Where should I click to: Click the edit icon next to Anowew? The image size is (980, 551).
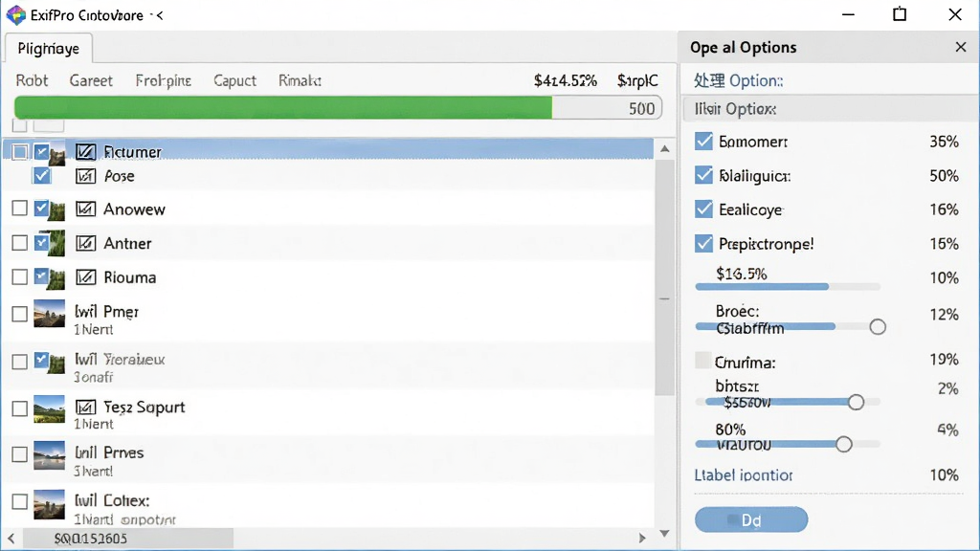pyautogui.click(x=85, y=209)
